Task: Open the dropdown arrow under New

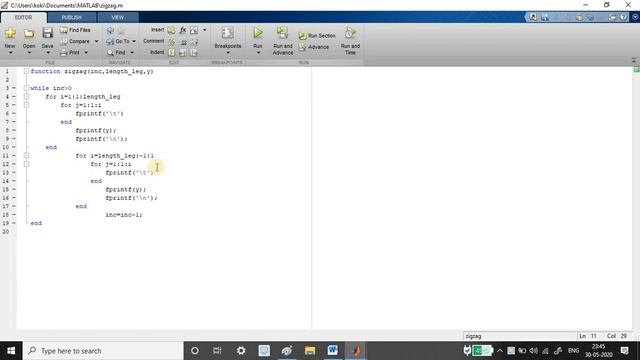Action: (x=10, y=53)
